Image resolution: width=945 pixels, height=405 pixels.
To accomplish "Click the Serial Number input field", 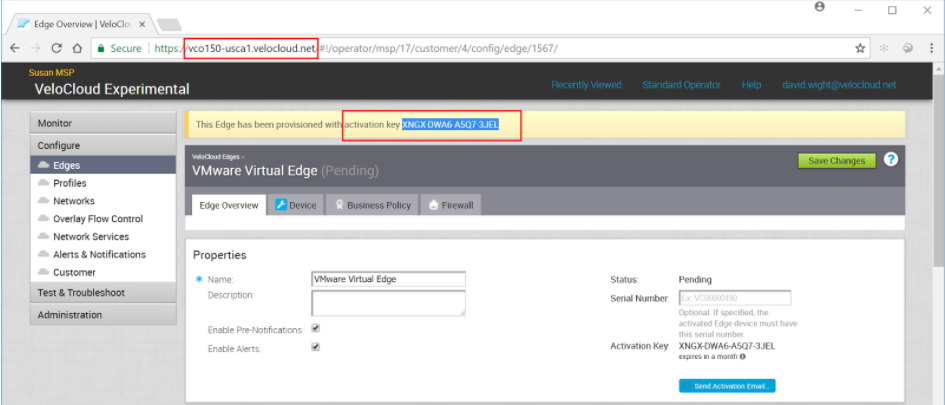I will [x=734, y=298].
